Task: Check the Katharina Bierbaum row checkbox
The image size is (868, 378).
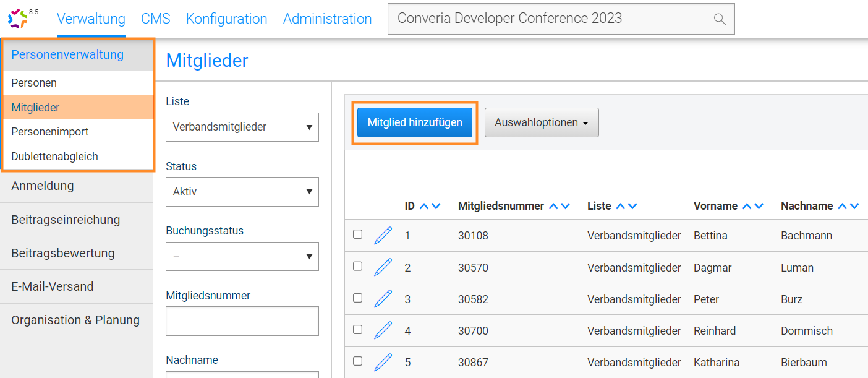Action: click(357, 361)
